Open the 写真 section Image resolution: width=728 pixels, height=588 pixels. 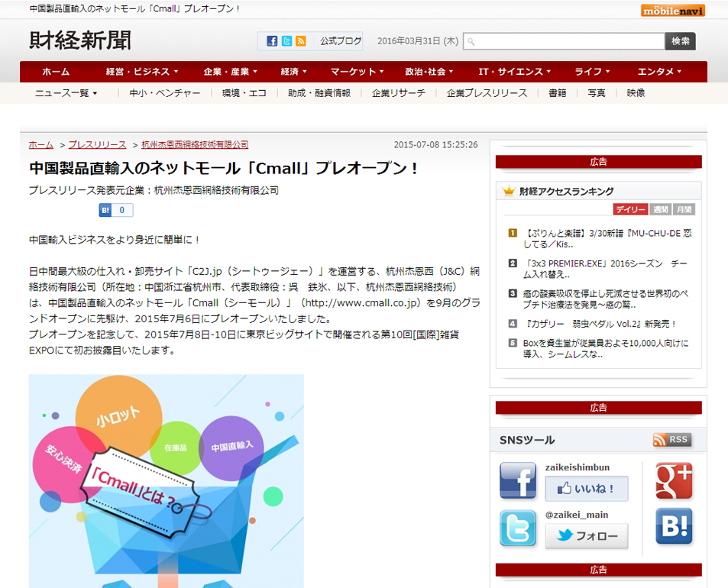click(x=597, y=93)
